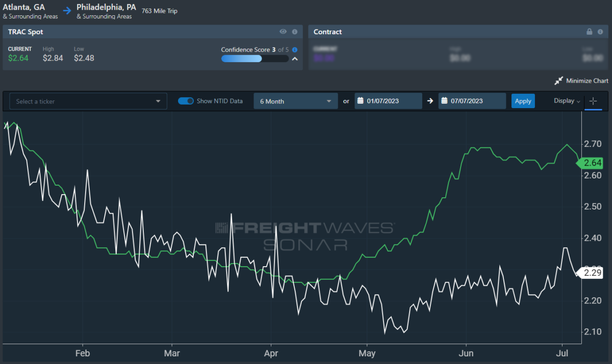Select the crosshair cursor tool
The image size is (612, 364).
[593, 101]
